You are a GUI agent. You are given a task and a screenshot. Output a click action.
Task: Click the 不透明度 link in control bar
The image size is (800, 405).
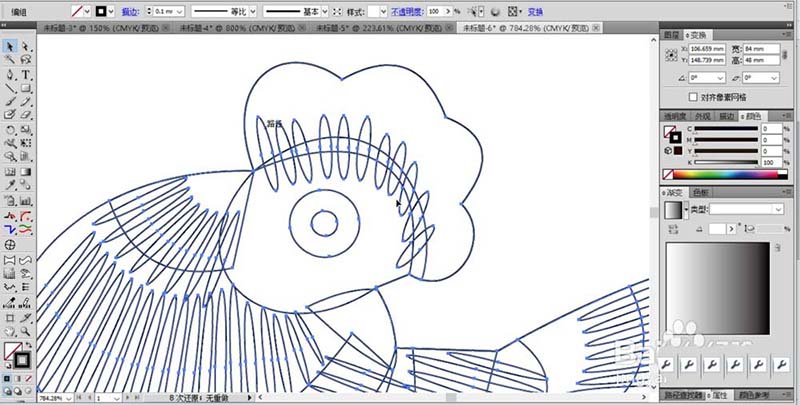[407, 11]
